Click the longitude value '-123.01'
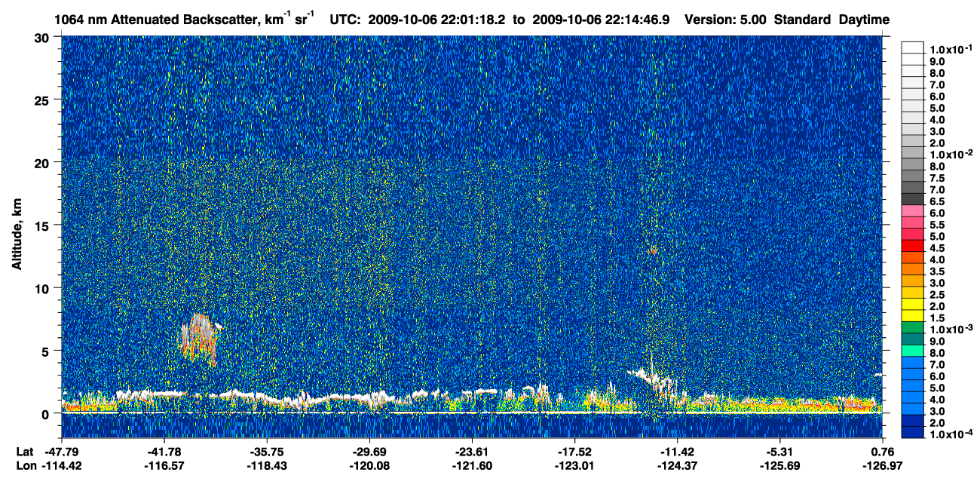This screenshot has width=980, height=503. [574, 466]
